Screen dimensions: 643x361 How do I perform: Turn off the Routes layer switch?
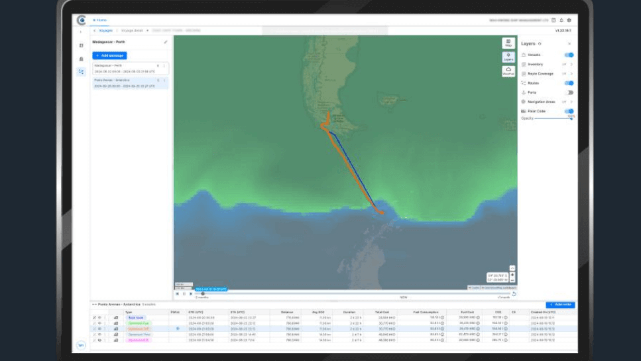(569, 83)
